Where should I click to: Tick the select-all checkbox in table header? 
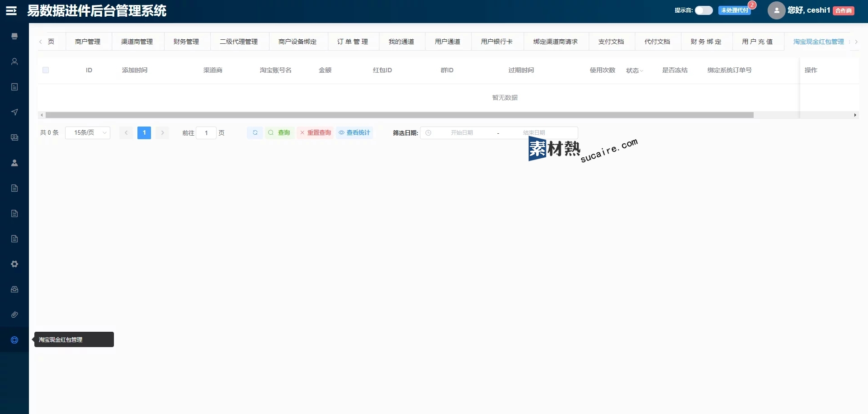[46, 70]
